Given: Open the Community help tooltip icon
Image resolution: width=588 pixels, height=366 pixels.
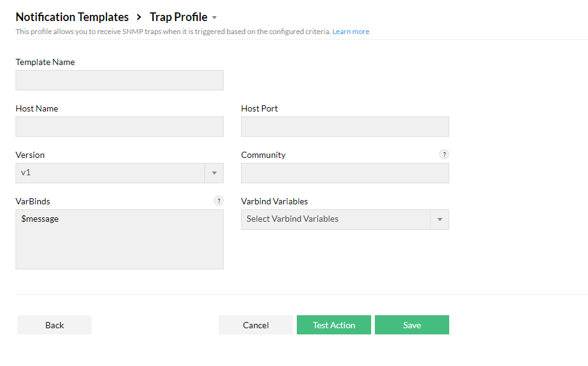Looking at the screenshot, I should (x=444, y=154).
